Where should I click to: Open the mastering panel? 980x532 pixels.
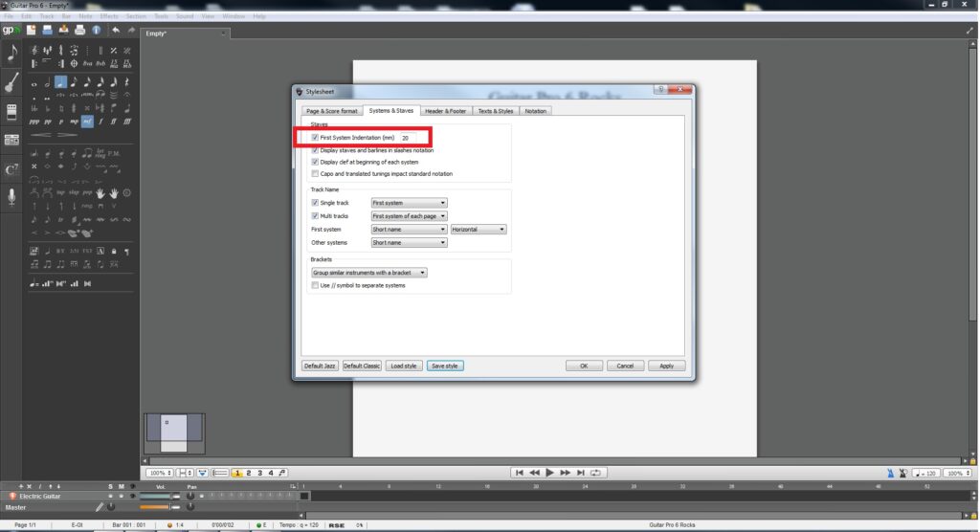coord(11,140)
